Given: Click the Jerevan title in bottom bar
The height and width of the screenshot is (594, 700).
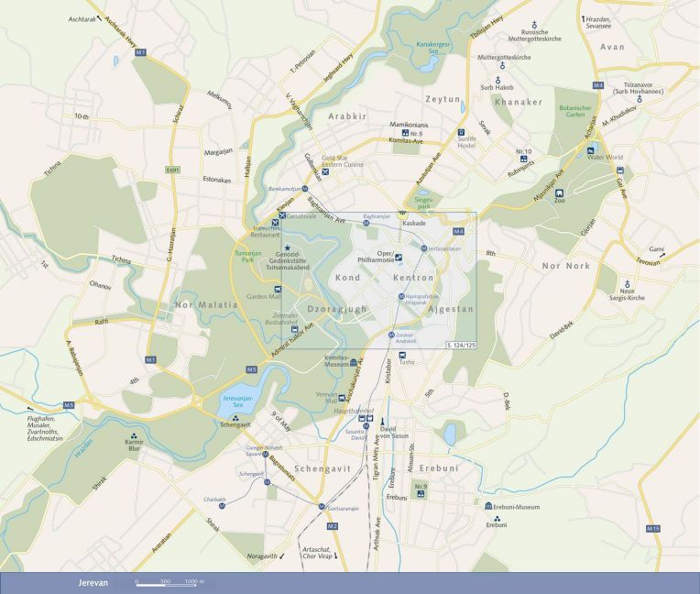Looking at the screenshot, I should coord(82,582).
